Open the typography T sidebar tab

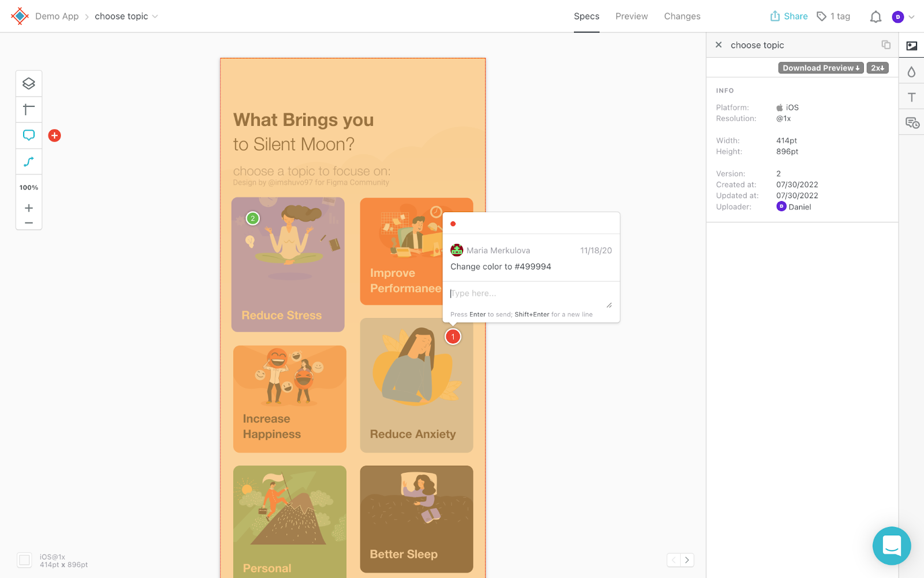coord(912,97)
